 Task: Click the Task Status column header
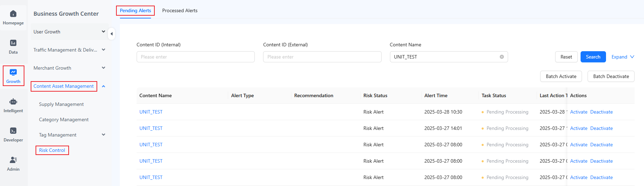pos(494,95)
